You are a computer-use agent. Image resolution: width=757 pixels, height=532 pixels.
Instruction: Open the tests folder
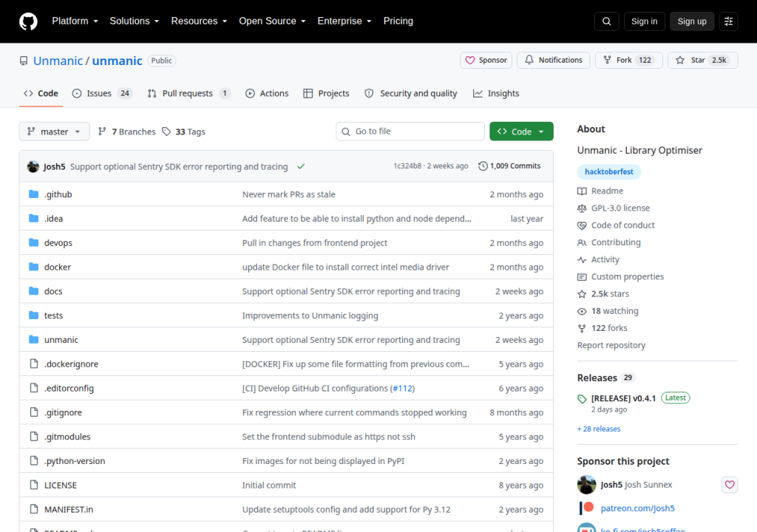pyautogui.click(x=53, y=316)
